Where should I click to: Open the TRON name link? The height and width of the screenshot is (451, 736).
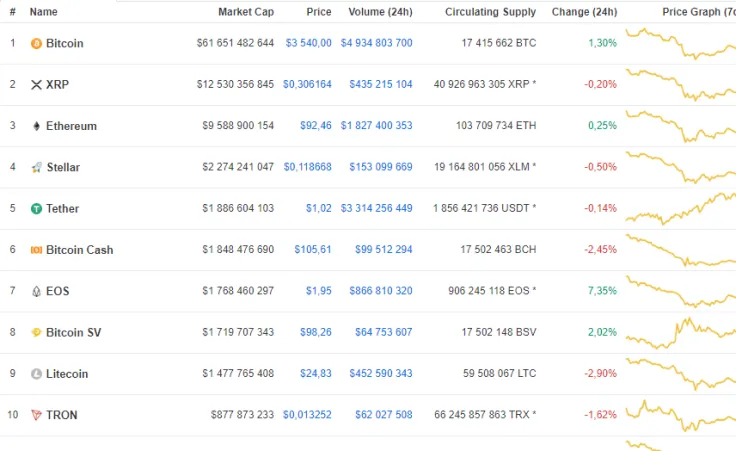pos(61,415)
